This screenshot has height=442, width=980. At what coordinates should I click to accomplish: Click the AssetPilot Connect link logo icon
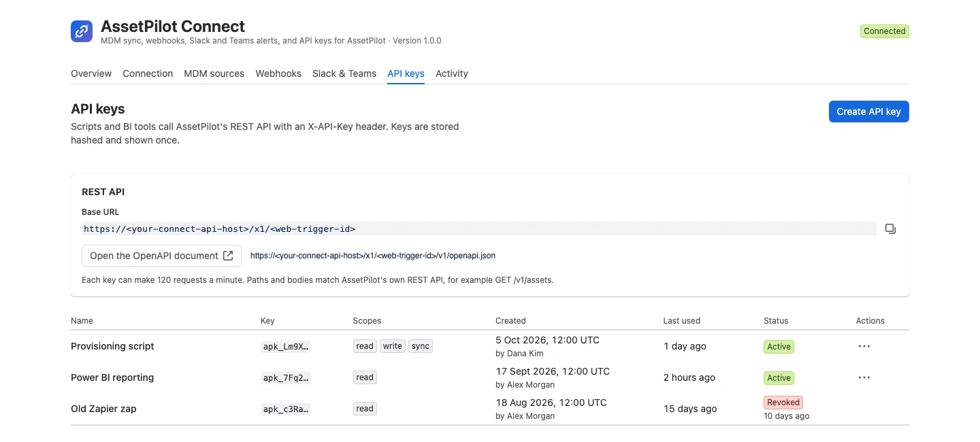pyautogui.click(x=82, y=31)
